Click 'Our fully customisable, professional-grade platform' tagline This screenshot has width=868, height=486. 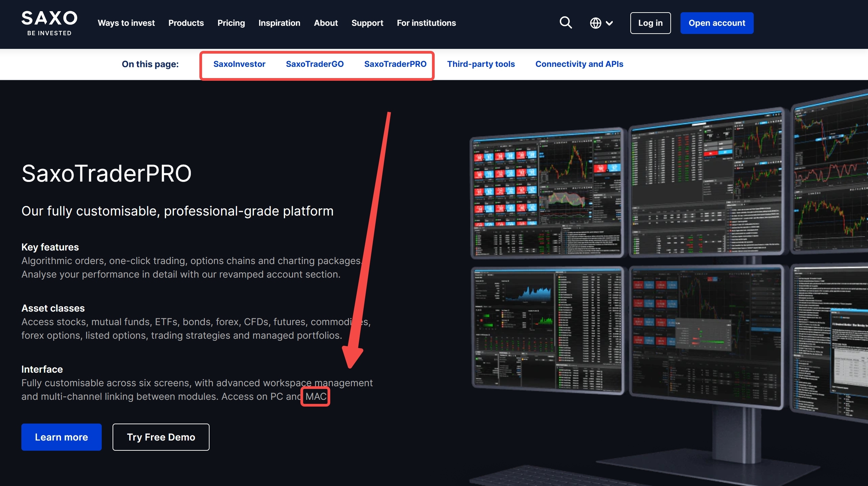point(177,211)
